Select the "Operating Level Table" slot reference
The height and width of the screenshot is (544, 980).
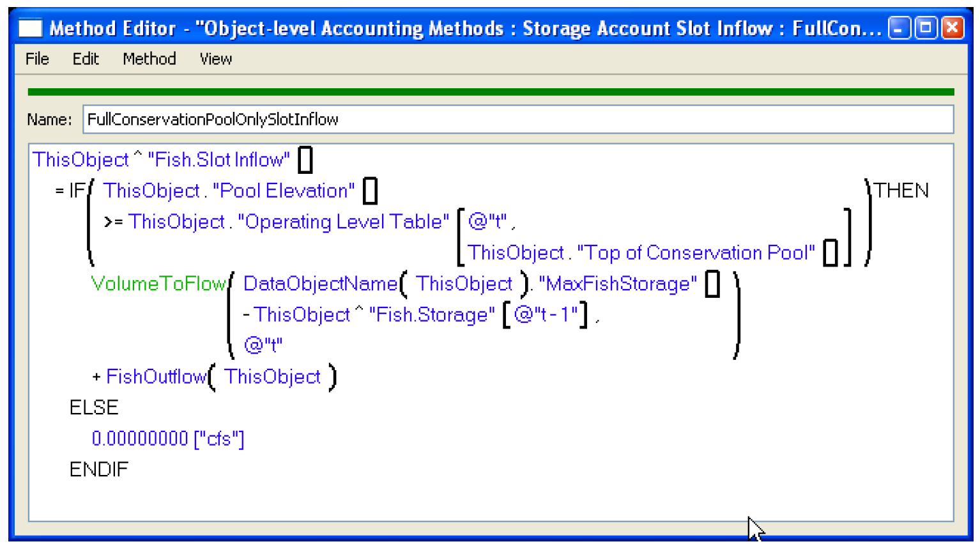click(x=343, y=222)
